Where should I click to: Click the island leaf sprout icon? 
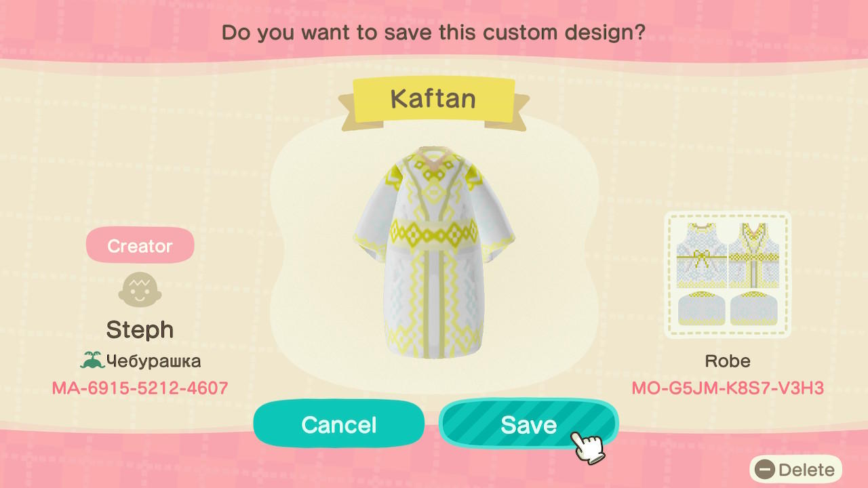(x=92, y=361)
